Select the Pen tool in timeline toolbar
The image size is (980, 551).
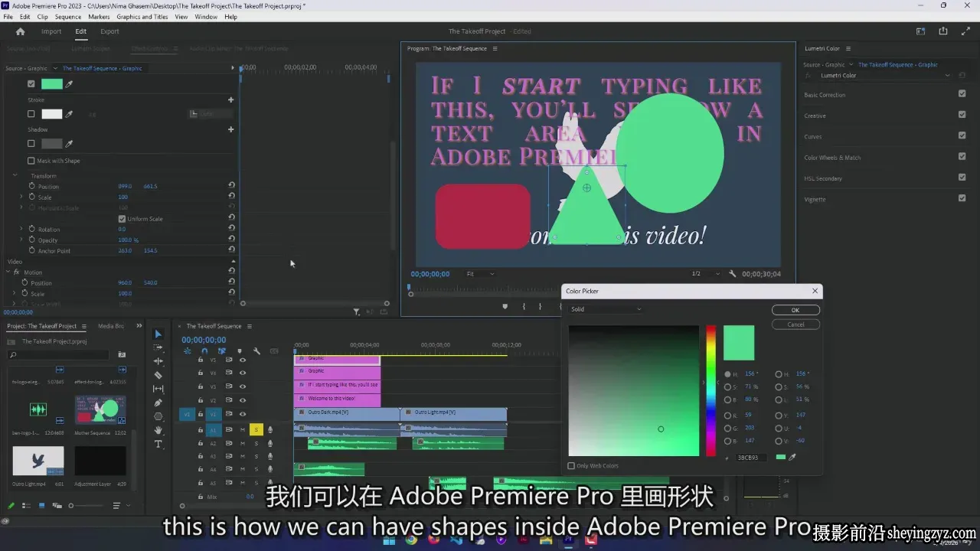click(x=158, y=403)
